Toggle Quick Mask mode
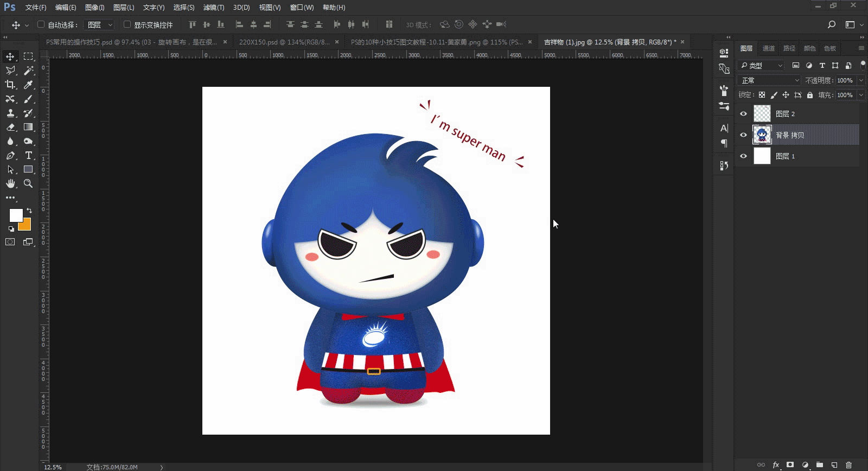 (x=10, y=242)
